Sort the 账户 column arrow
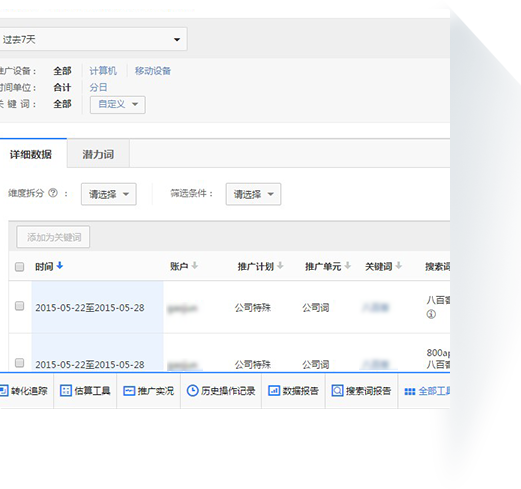 coord(195,266)
